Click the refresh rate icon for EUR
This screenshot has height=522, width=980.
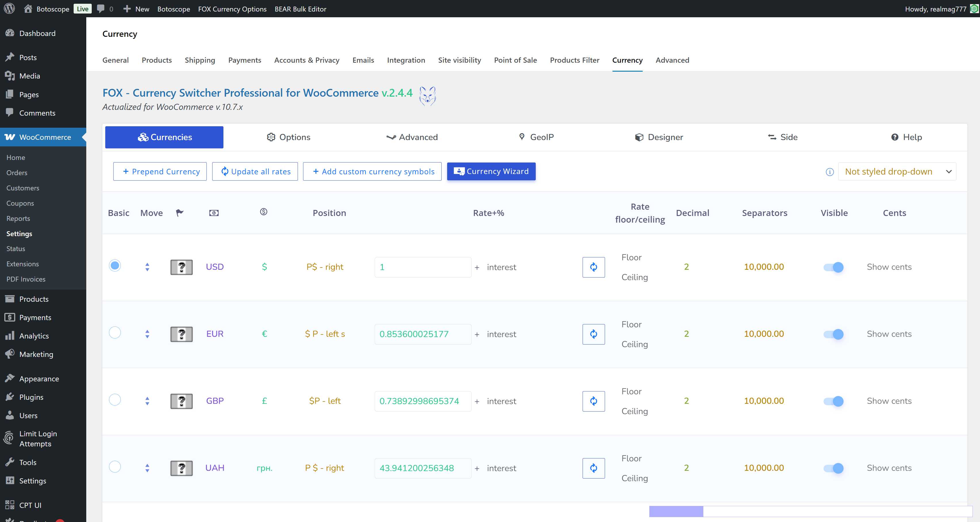tap(593, 334)
